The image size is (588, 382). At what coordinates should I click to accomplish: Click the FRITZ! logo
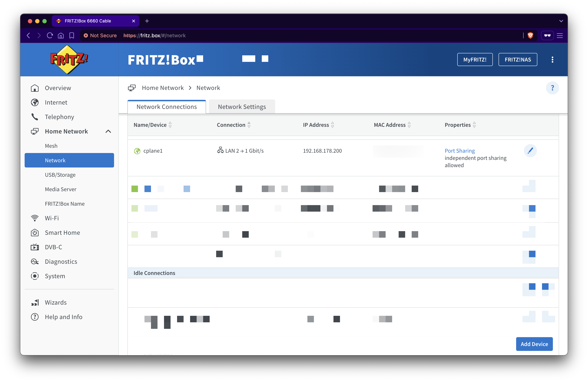click(69, 60)
